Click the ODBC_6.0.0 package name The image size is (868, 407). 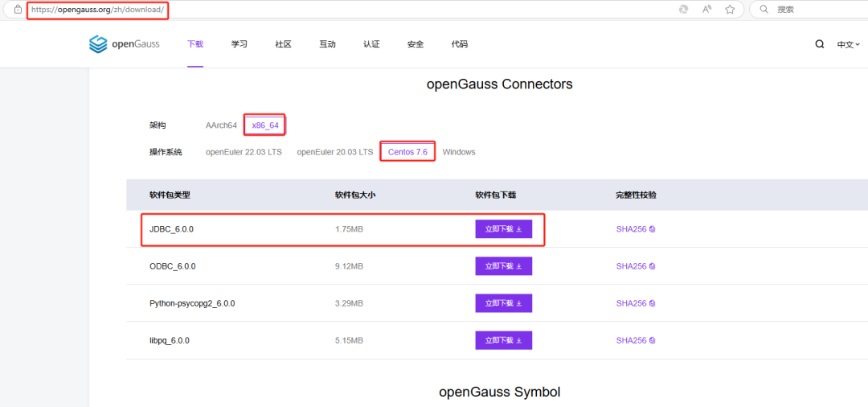172,266
